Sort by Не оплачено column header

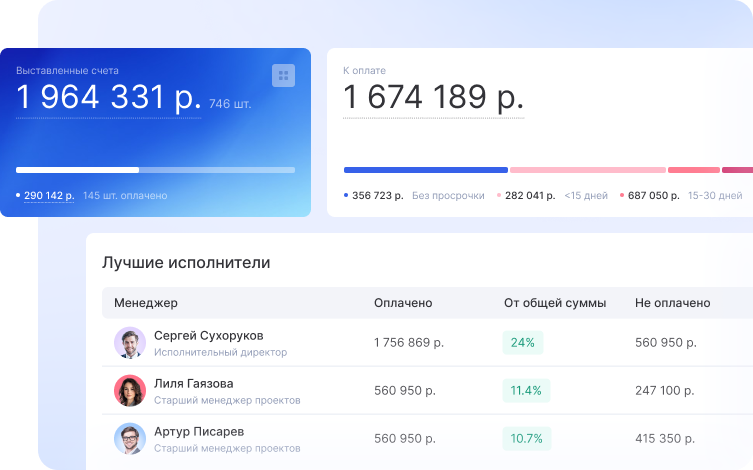[672, 303]
